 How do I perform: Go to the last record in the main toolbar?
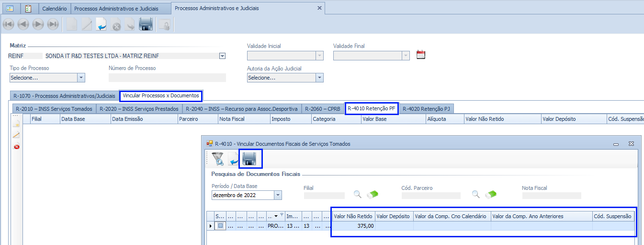[53, 24]
